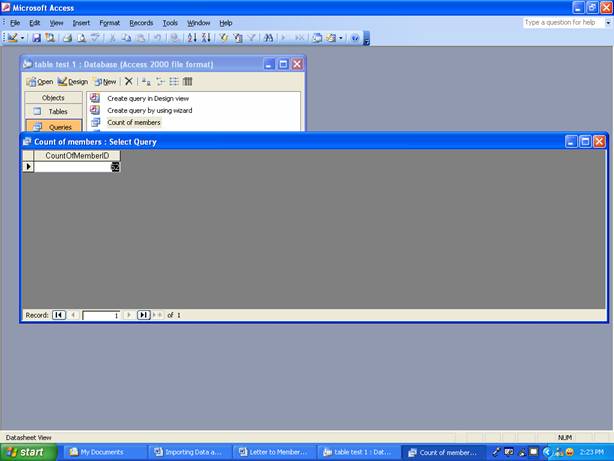Click the Filter By Form icon
Viewport: 614px width, 461px height.
click(x=238, y=38)
